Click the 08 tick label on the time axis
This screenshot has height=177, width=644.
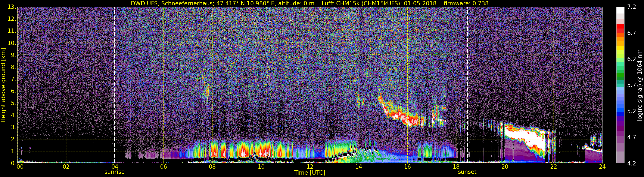coord(212,167)
